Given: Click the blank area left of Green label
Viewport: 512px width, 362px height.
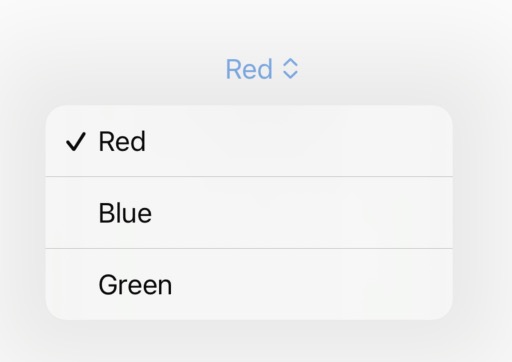Looking at the screenshot, I should point(72,285).
